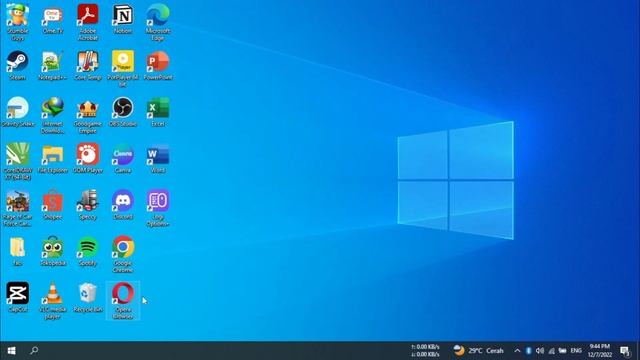
Task: Select the Notion desktop icon
Action: tap(123, 19)
